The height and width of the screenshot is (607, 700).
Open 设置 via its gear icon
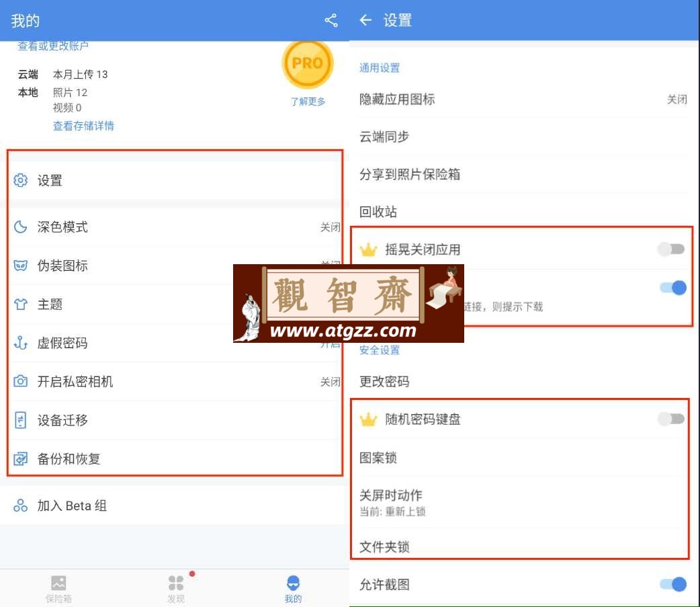point(21,180)
